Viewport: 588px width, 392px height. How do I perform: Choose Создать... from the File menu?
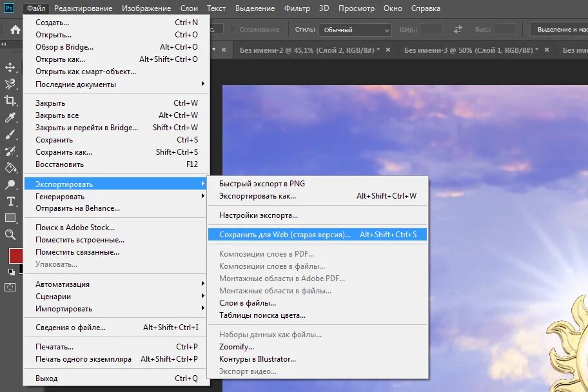(117, 23)
